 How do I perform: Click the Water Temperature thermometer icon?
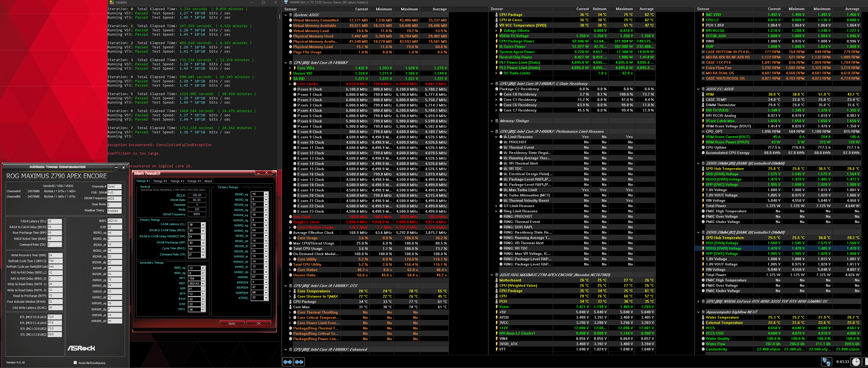tap(703, 318)
